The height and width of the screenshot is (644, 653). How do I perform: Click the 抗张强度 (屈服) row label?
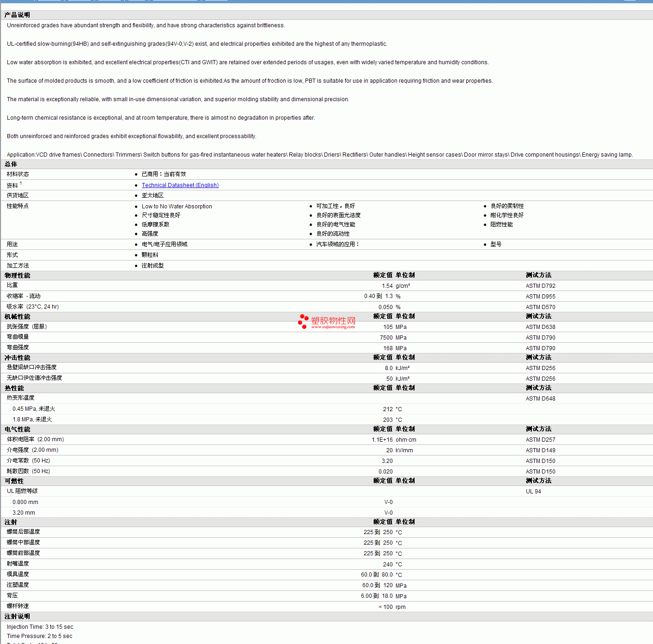click(27, 327)
